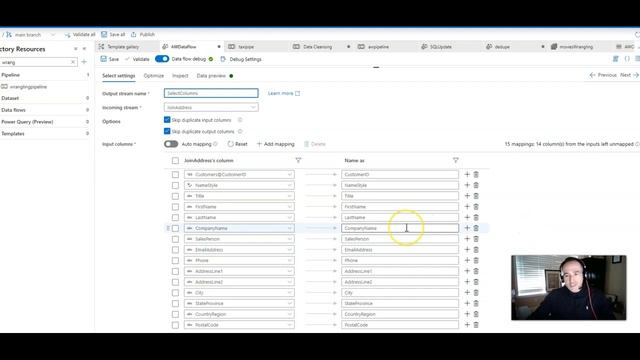Click the Publish button
This screenshot has height=360, width=640.
click(x=143, y=34)
